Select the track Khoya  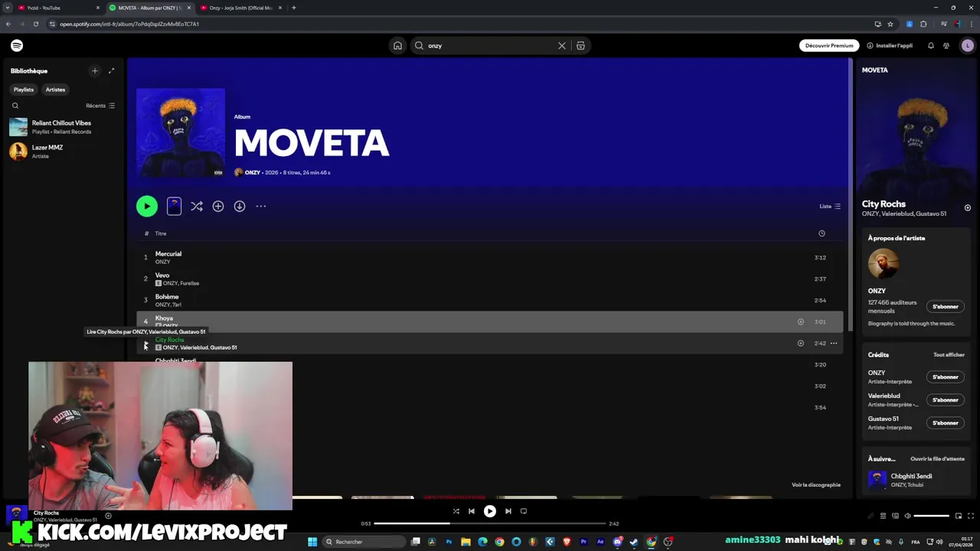tap(490, 321)
